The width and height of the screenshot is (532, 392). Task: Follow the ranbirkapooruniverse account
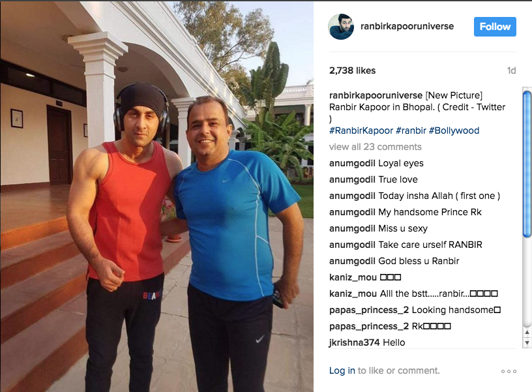pyautogui.click(x=495, y=27)
